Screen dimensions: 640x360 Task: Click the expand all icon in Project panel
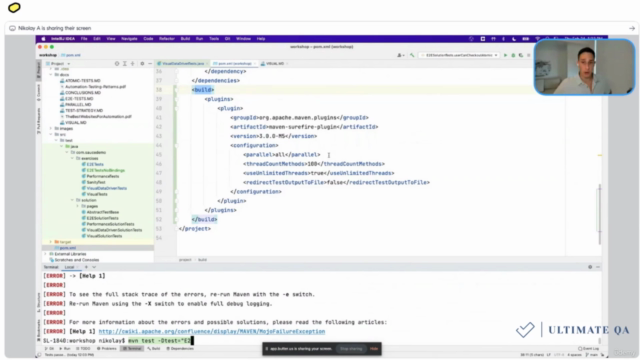click(124, 64)
